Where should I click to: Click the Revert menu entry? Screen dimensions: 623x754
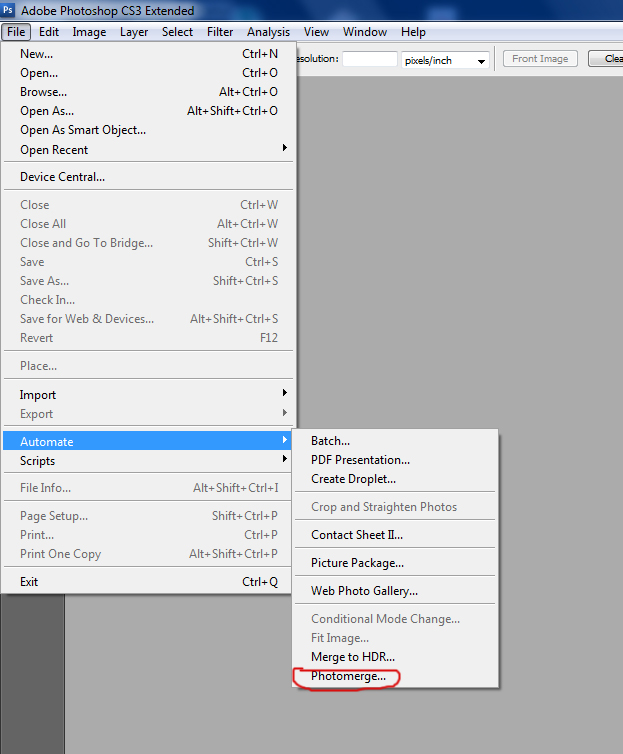[148, 338]
